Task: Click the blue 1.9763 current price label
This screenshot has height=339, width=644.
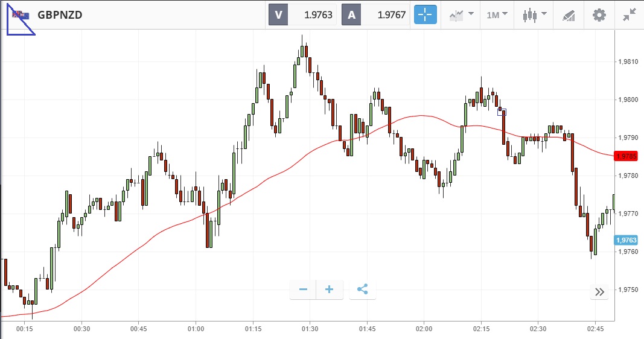Action: pos(626,240)
